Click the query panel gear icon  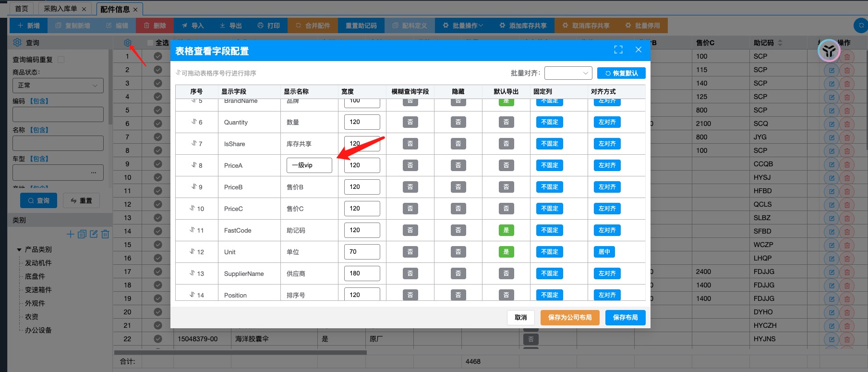click(x=17, y=42)
